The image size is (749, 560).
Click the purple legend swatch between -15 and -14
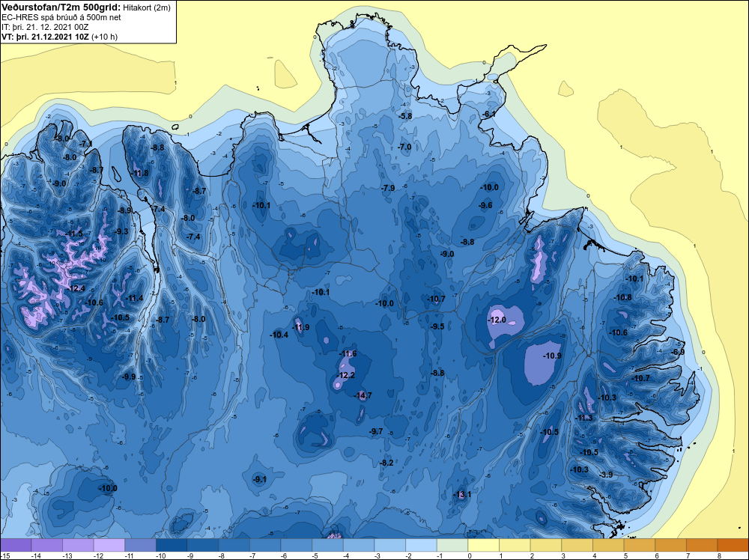point(16,545)
